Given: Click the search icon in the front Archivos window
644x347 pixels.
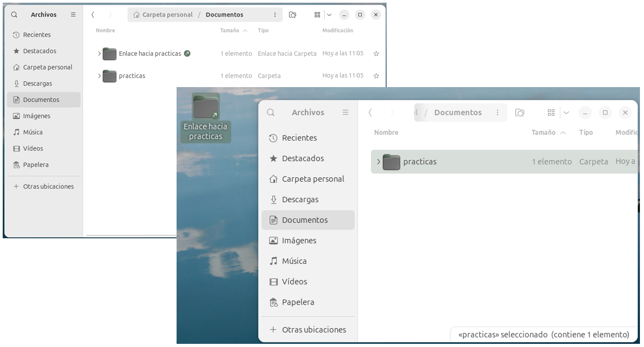Looking at the screenshot, I should (271, 113).
